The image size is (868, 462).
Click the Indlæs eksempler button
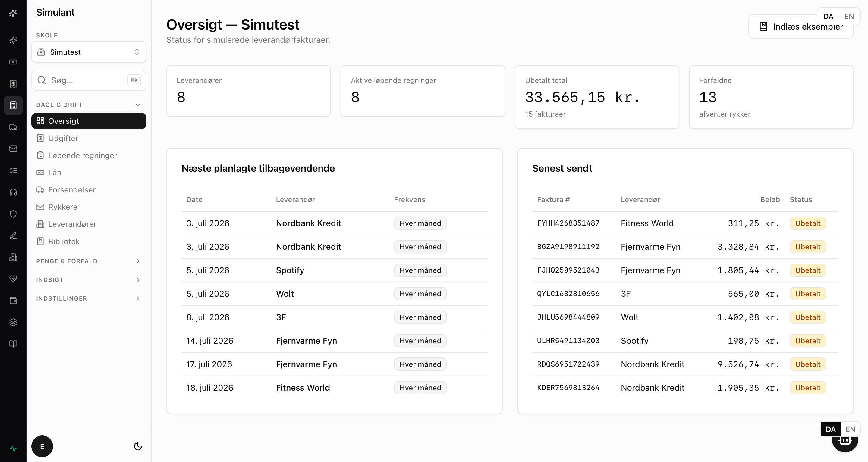800,27
